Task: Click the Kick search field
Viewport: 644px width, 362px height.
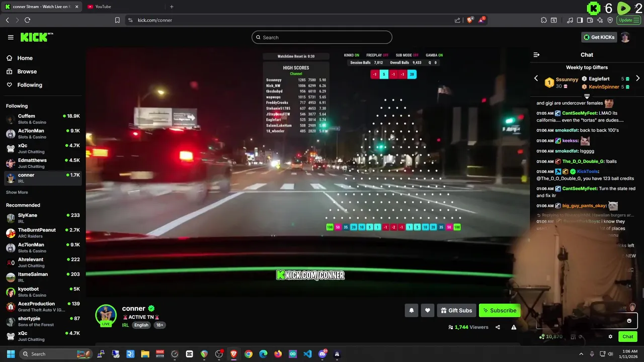Action: [x=322, y=37]
